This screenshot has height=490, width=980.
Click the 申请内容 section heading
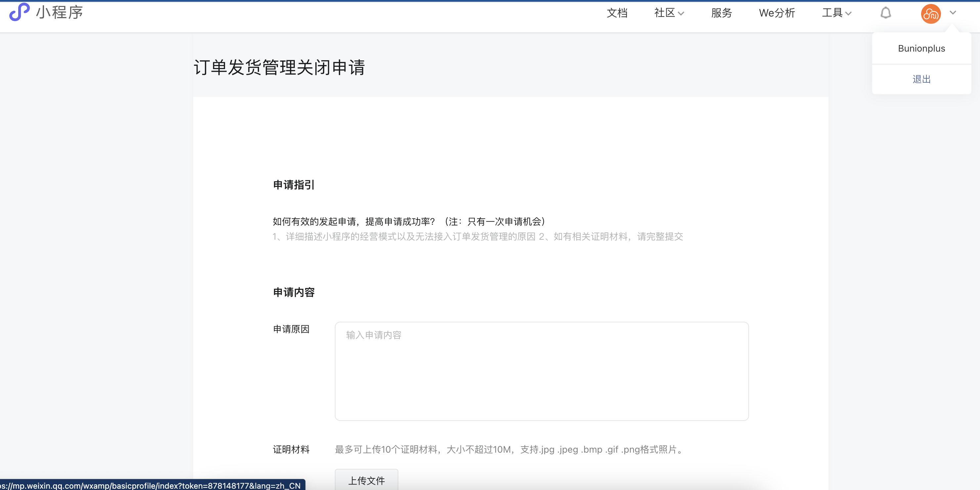[294, 292]
